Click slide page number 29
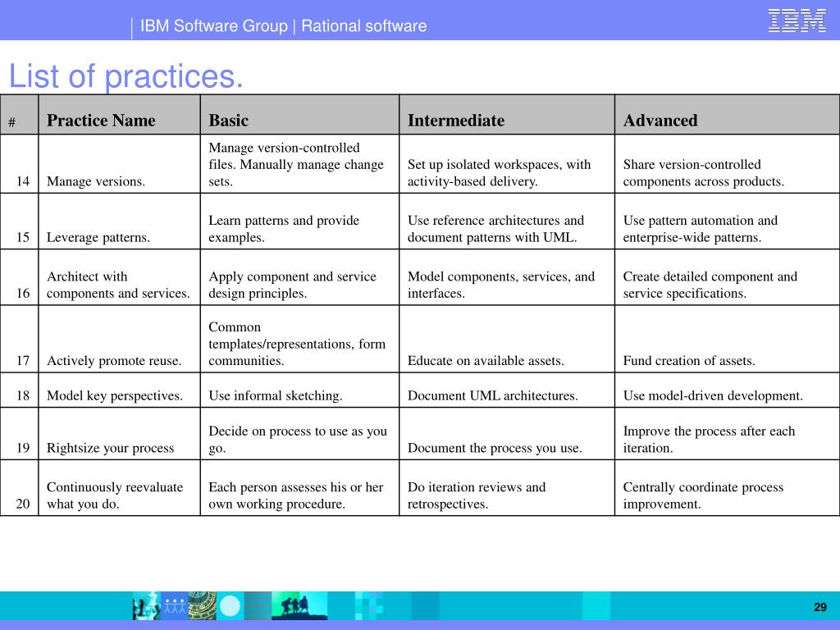 coord(820,607)
